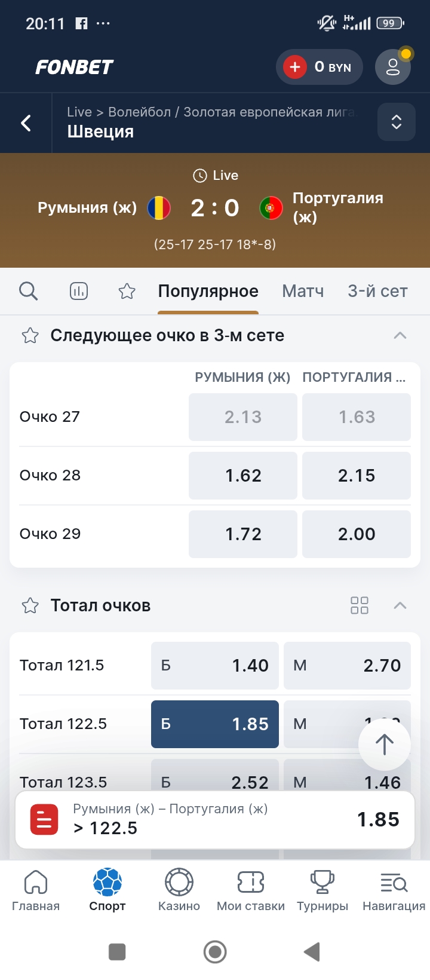Collapse the Следующее очко в 3-м сете section
430x980 pixels.
pos(400,335)
